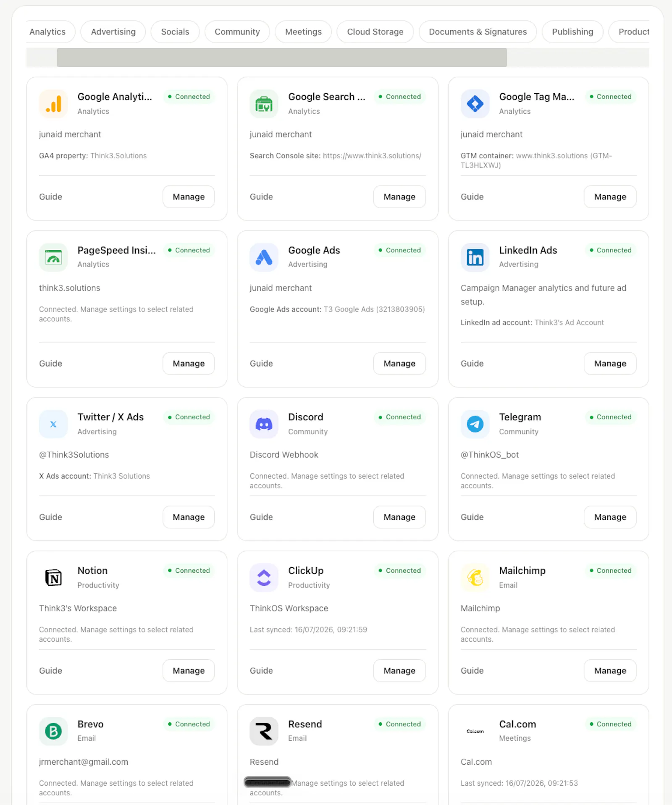Manage the Google Search Console integration
This screenshot has height=805, width=672.
399,197
